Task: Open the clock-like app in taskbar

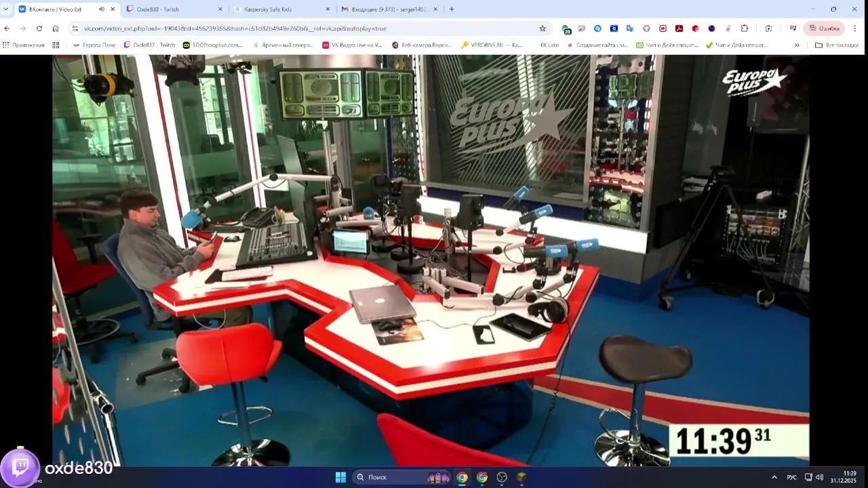Action: (x=502, y=477)
